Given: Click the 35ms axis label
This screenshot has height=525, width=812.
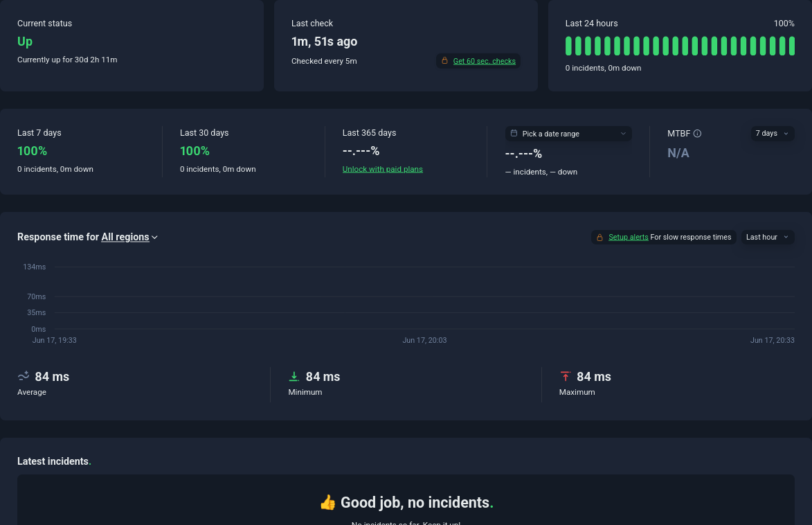Looking at the screenshot, I should 36,312.
